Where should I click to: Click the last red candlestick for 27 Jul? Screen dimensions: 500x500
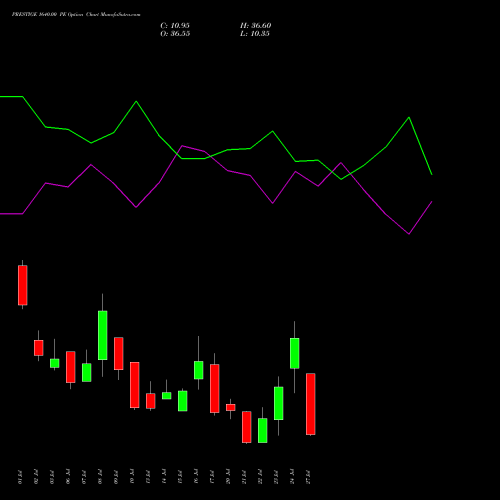(311, 404)
